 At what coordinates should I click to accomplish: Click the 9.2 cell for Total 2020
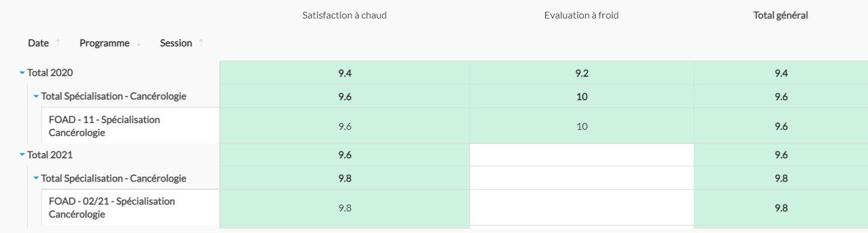tap(582, 73)
